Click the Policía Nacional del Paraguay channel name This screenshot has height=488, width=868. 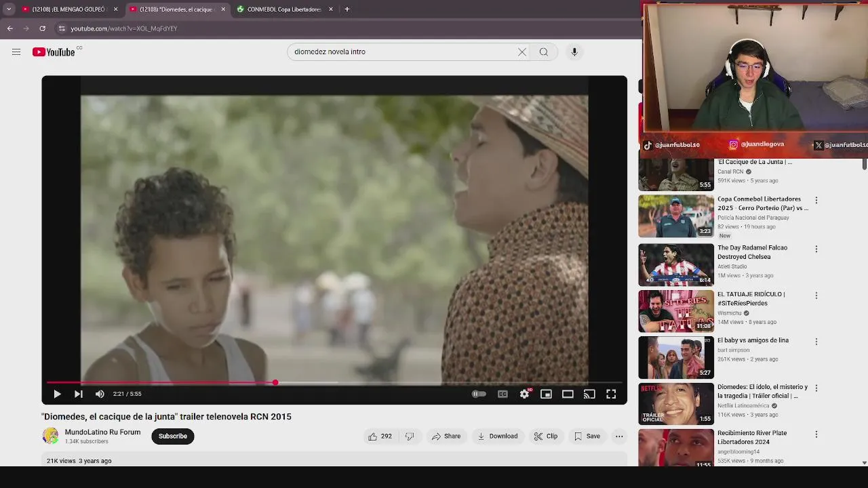pyautogui.click(x=753, y=218)
